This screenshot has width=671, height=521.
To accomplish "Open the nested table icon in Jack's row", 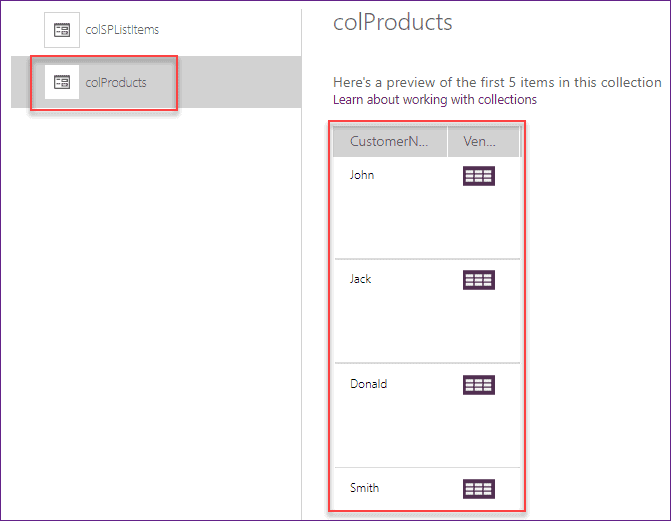I will [x=479, y=280].
